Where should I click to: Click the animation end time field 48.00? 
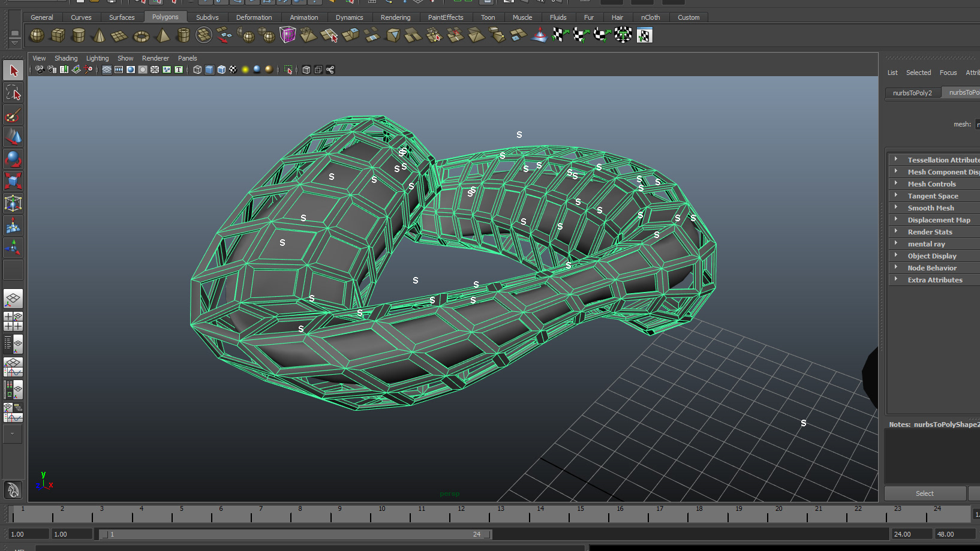click(x=954, y=534)
